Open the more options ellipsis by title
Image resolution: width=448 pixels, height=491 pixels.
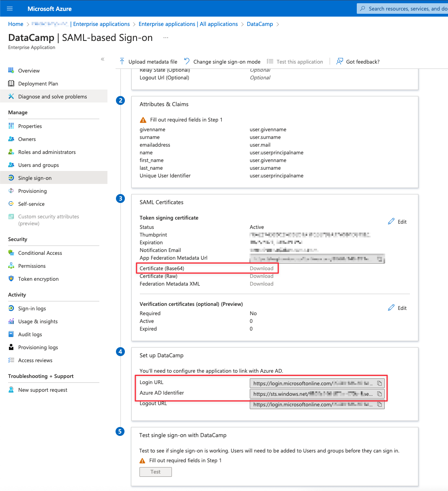pos(165,38)
